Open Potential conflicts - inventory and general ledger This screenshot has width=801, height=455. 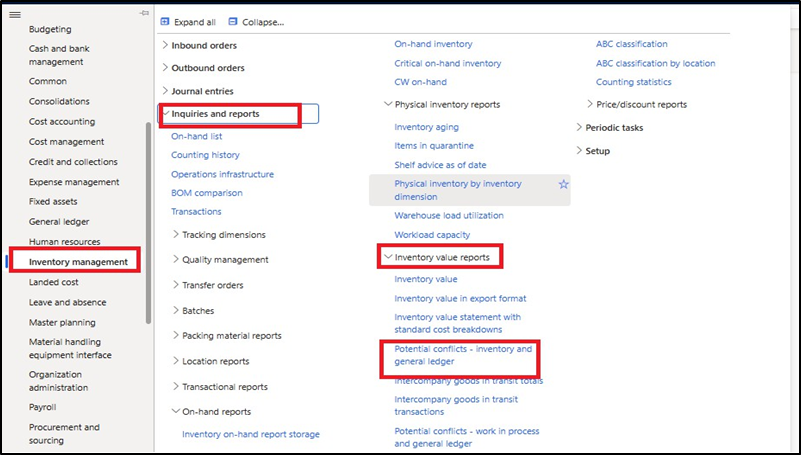click(463, 355)
